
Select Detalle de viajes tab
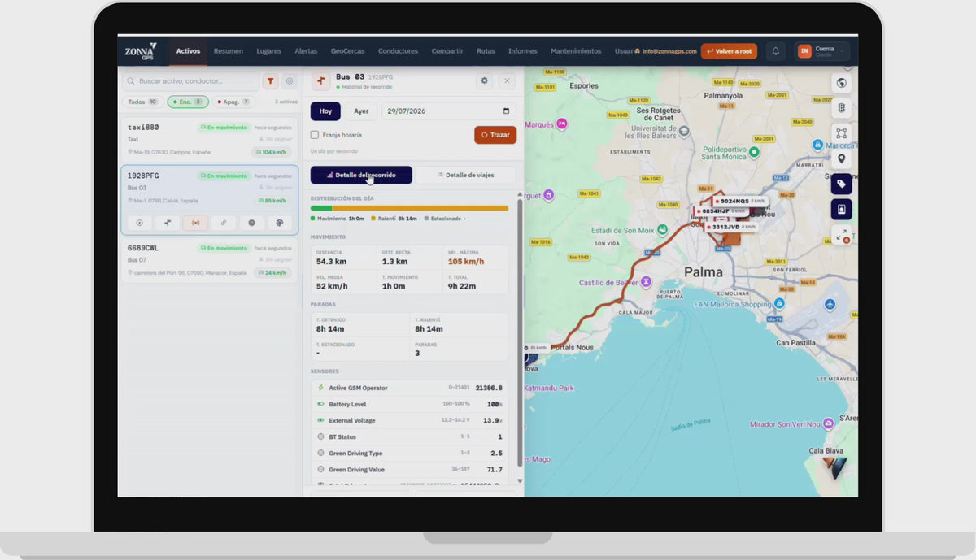tap(465, 175)
